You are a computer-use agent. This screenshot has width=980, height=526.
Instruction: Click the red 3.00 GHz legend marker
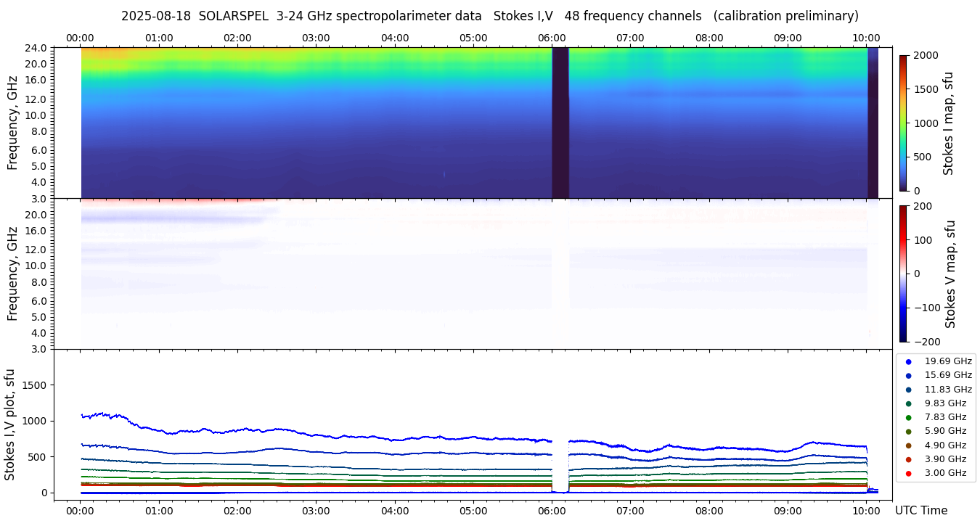(908, 473)
